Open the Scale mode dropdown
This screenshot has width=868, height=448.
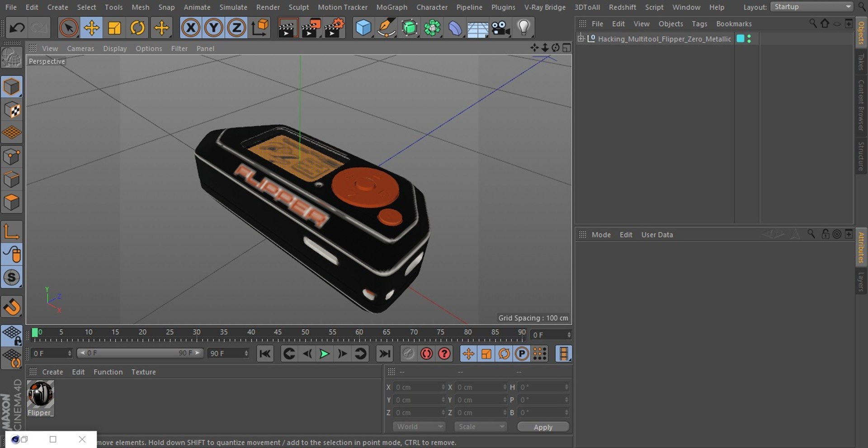481,427
